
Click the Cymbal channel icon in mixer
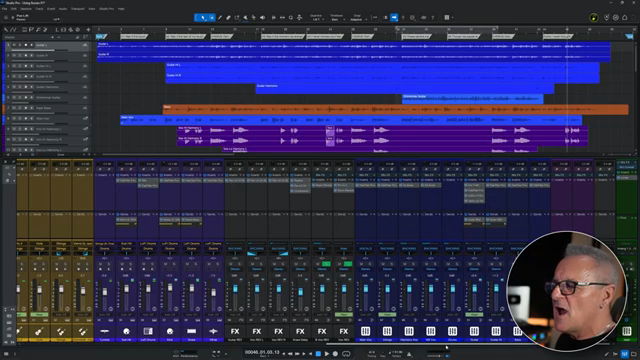104,331
